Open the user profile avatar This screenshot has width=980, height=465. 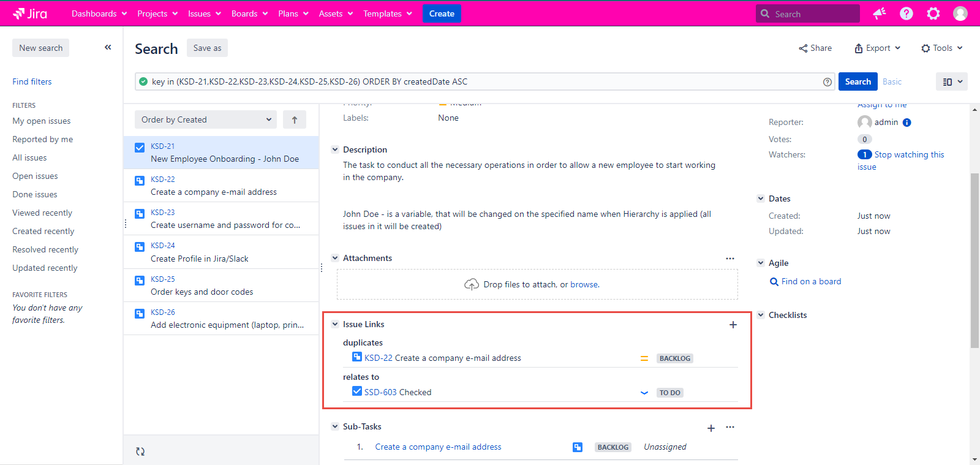coord(960,13)
